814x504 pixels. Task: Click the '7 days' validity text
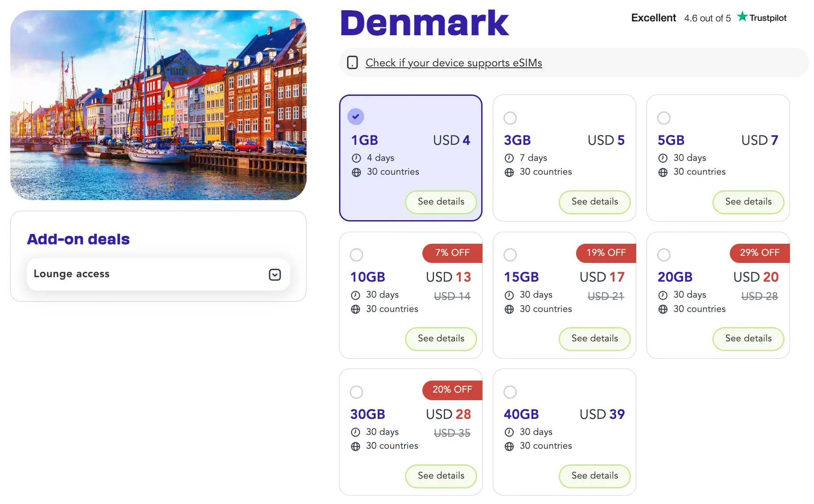click(x=533, y=158)
